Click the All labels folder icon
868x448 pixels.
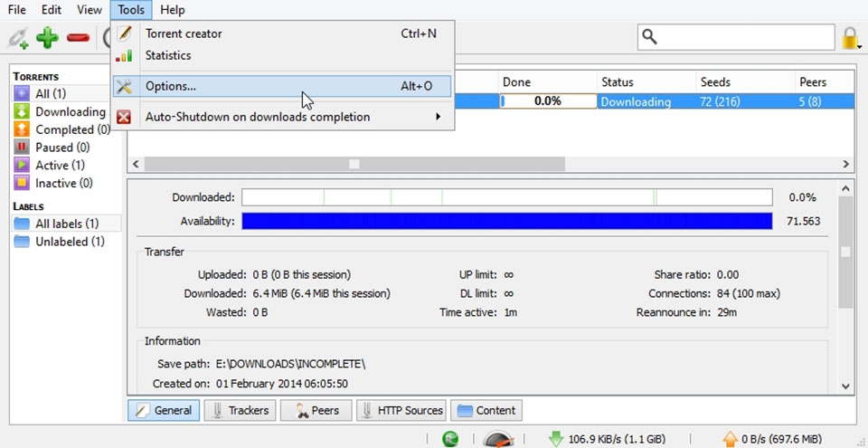(x=22, y=224)
